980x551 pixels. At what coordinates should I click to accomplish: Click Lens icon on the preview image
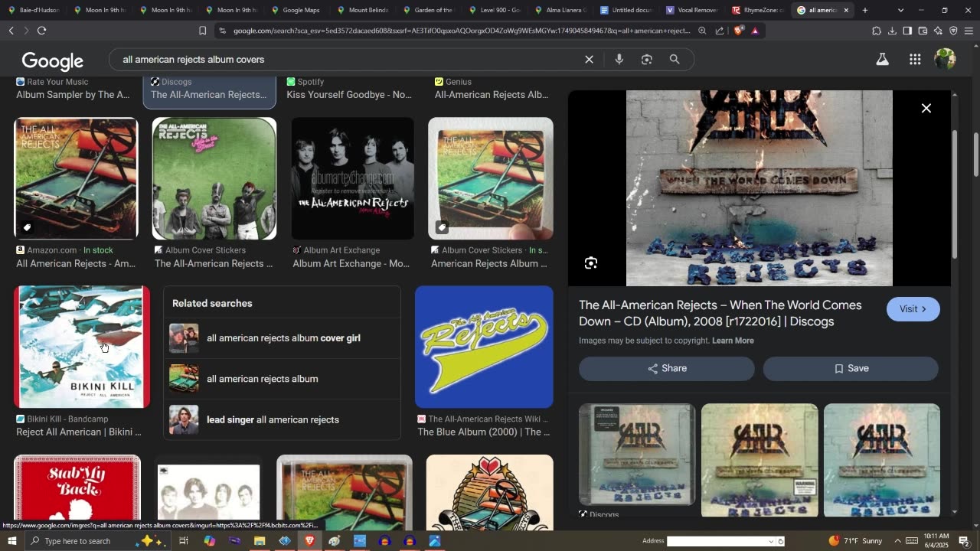[591, 263]
